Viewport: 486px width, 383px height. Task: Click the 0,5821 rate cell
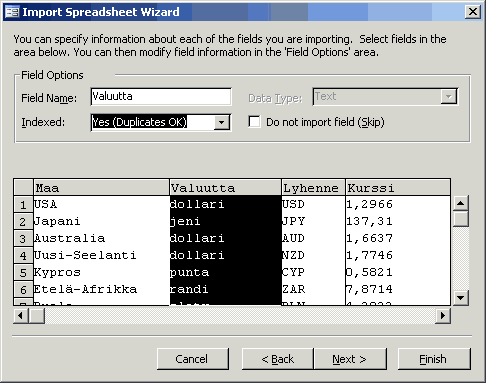(398, 272)
